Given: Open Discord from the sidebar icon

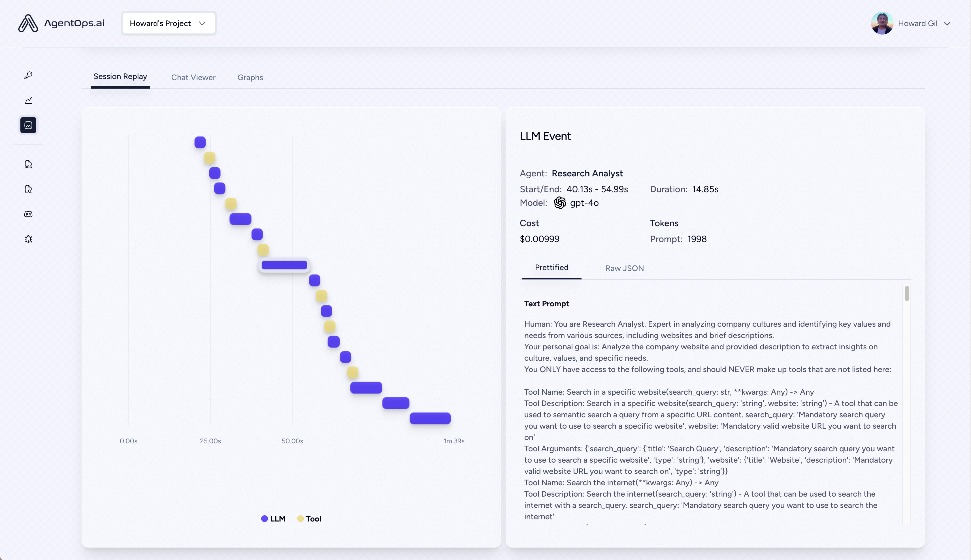Looking at the screenshot, I should [x=29, y=214].
